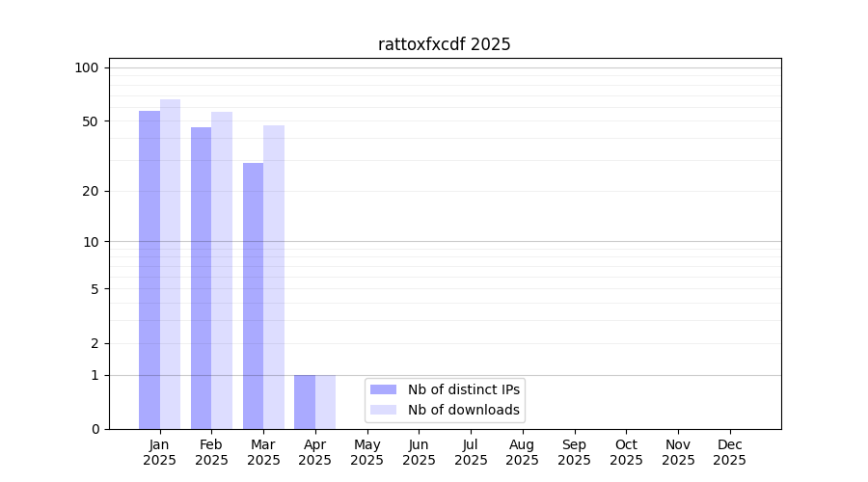The image size is (868, 482).
Task: Click the y-axis tick label "100"
Action: (x=87, y=67)
